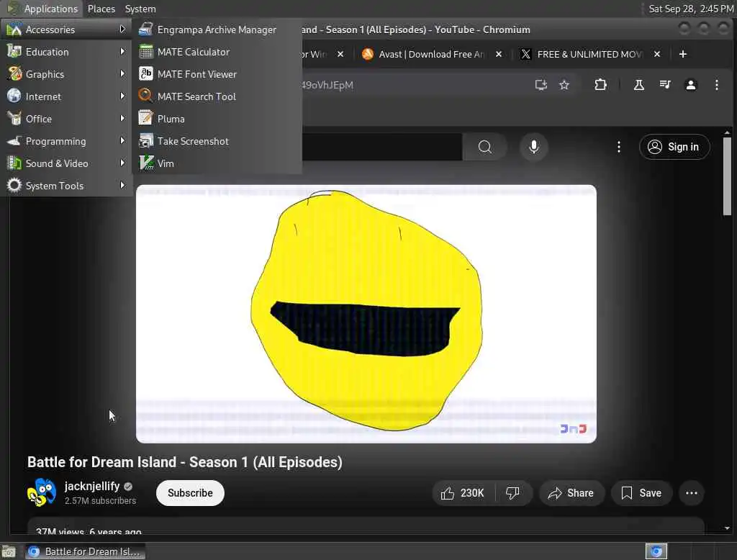
Task: Open the Chromium profile icon
Action: (690, 85)
